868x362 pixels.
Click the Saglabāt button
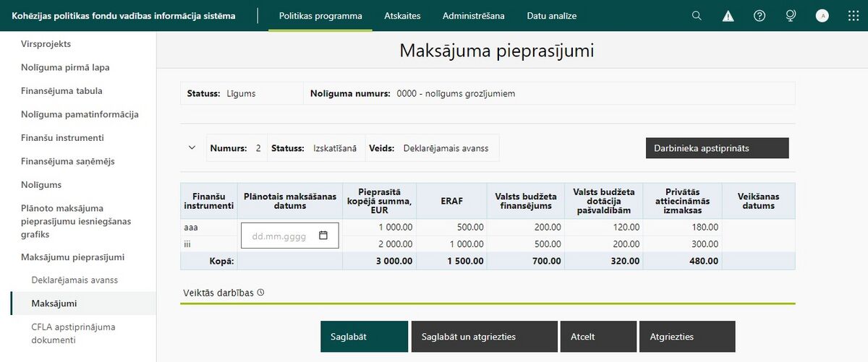coord(364,337)
